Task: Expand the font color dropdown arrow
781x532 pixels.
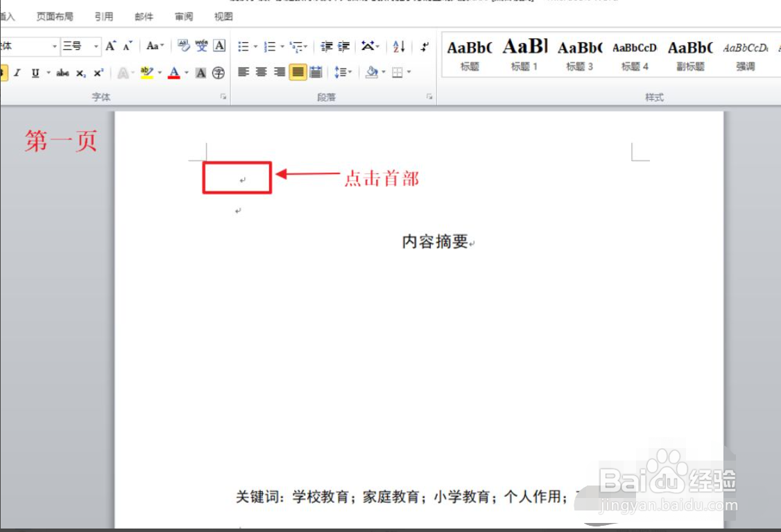Action: pyautogui.click(x=187, y=73)
